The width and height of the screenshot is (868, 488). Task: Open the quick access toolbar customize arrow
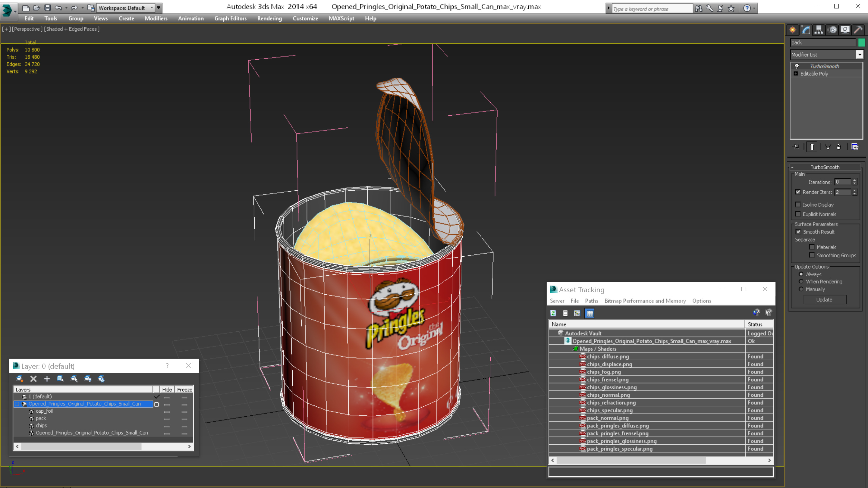pyautogui.click(x=158, y=8)
